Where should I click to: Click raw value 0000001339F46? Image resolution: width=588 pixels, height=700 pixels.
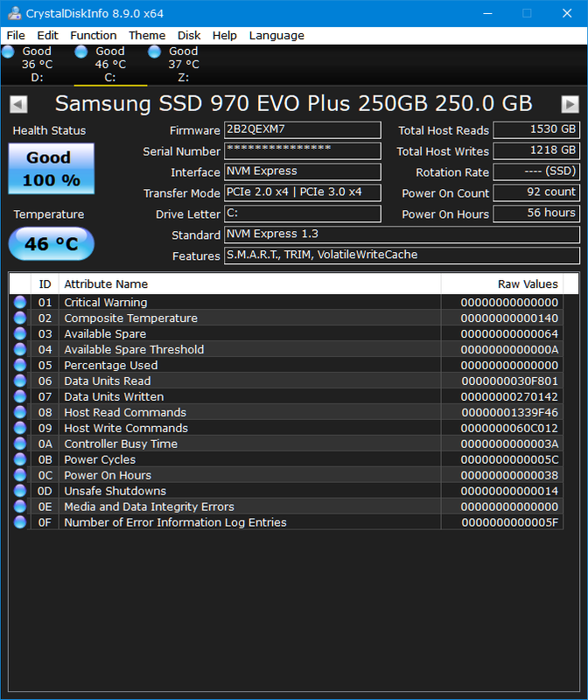[x=509, y=412]
